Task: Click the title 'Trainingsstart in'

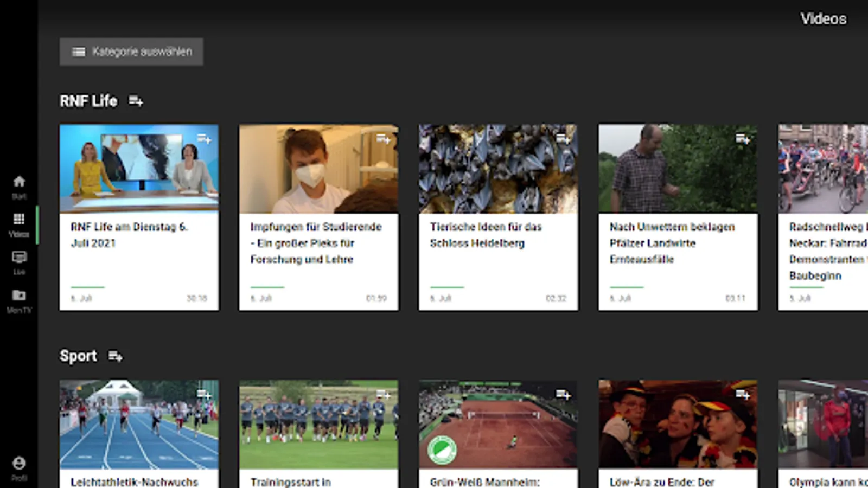Action: (291, 482)
